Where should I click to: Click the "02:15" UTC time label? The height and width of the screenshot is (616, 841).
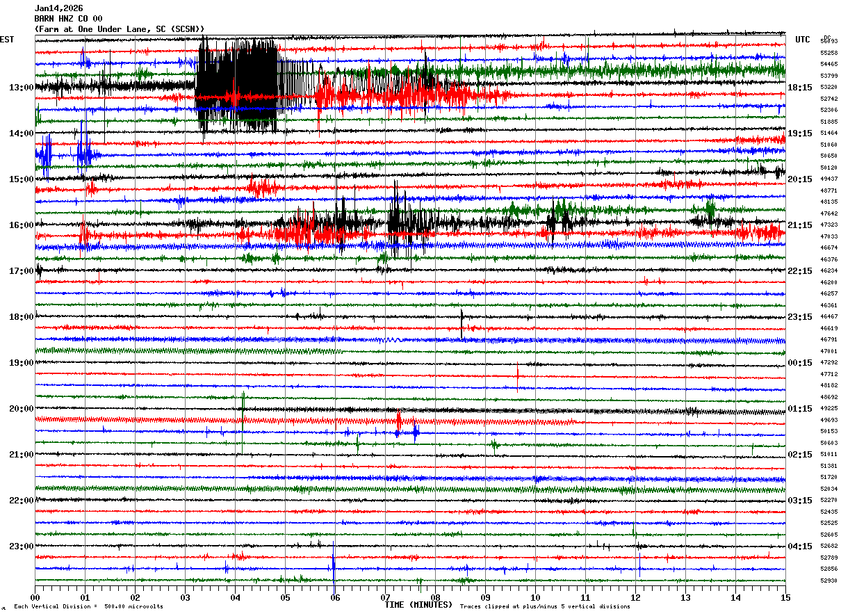tap(800, 455)
